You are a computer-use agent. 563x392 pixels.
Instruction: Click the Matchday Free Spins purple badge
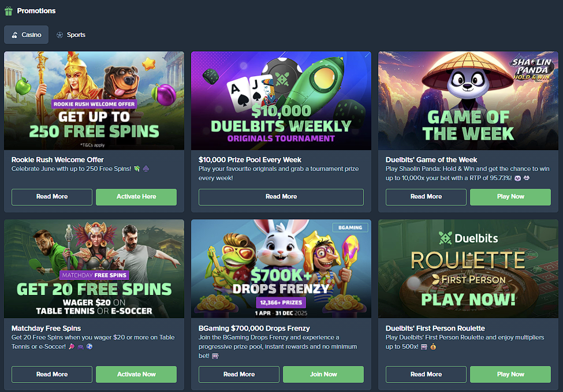click(94, 275)
